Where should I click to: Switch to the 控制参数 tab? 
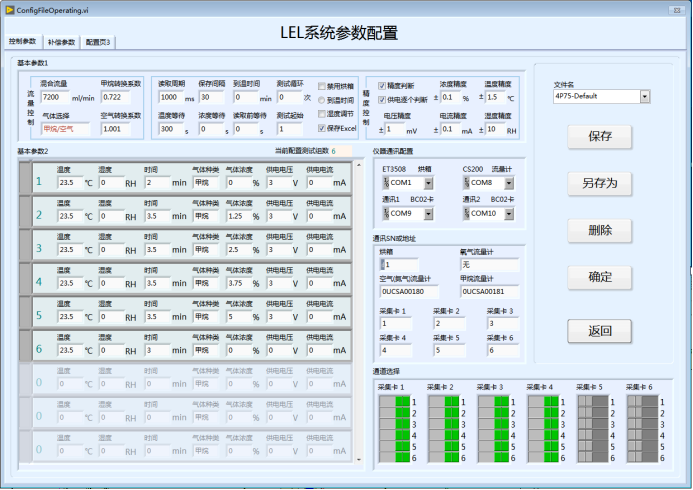23,41
